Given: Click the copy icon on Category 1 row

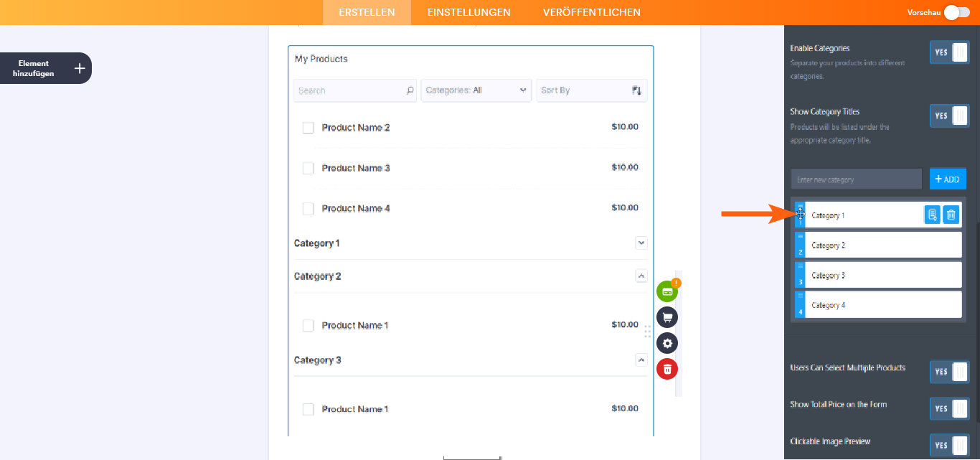Looking at the screenshot, I should pos(932,215).
